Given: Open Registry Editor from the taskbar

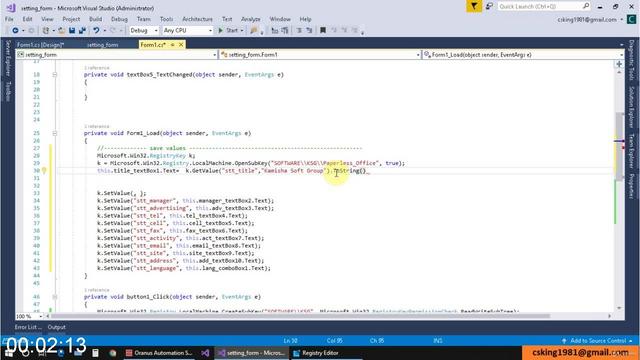Looking at the screenshot, I should [x=316, y=353].
